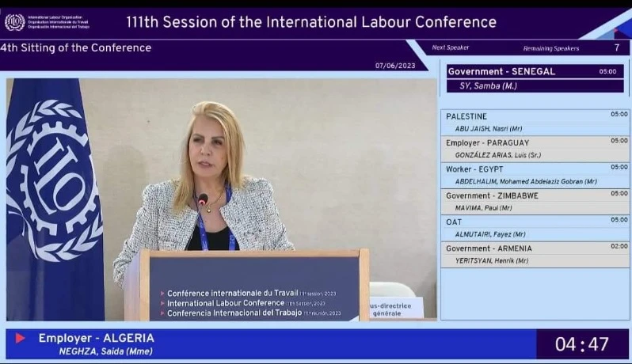Click the ILO logo in the header
This screenshot has height=364, width=632.
[x=15, y=22]
